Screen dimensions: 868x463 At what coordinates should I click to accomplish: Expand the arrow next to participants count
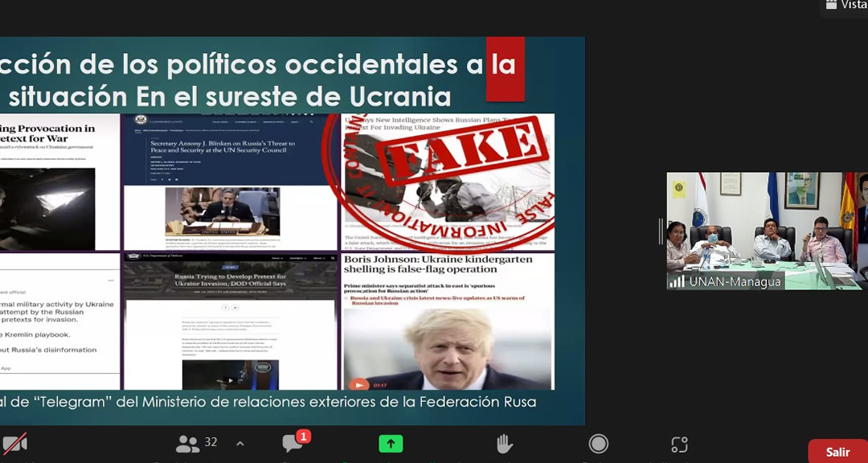(x=240, y=443)
